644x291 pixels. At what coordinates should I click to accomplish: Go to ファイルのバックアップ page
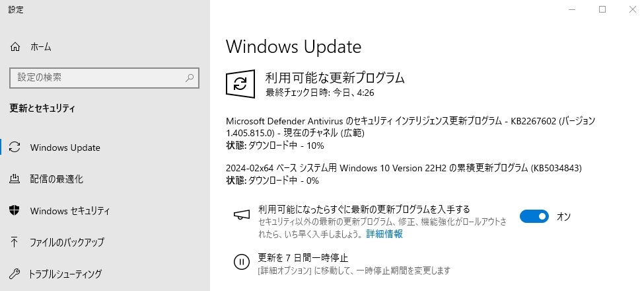click(67, 242)
